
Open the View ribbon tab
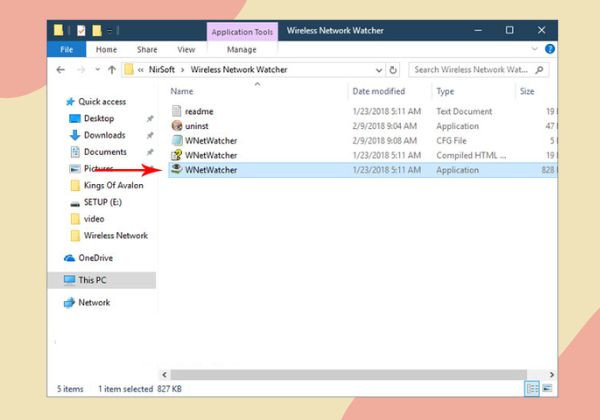(186, 50)
